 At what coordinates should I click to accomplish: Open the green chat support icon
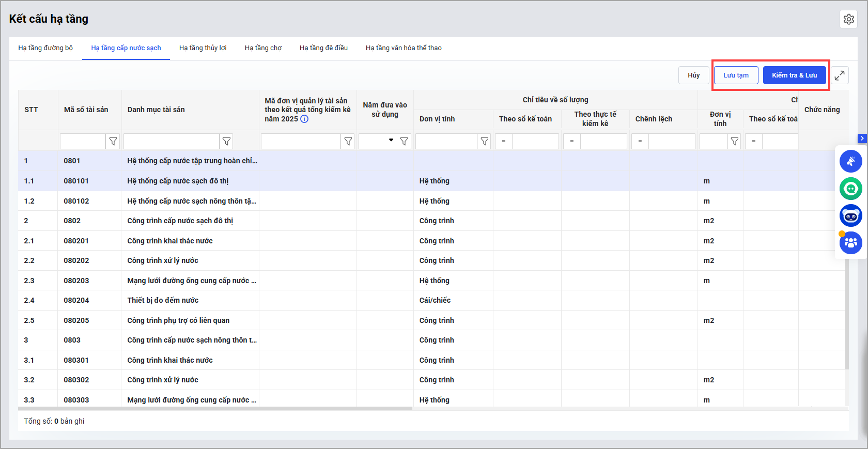850,189
